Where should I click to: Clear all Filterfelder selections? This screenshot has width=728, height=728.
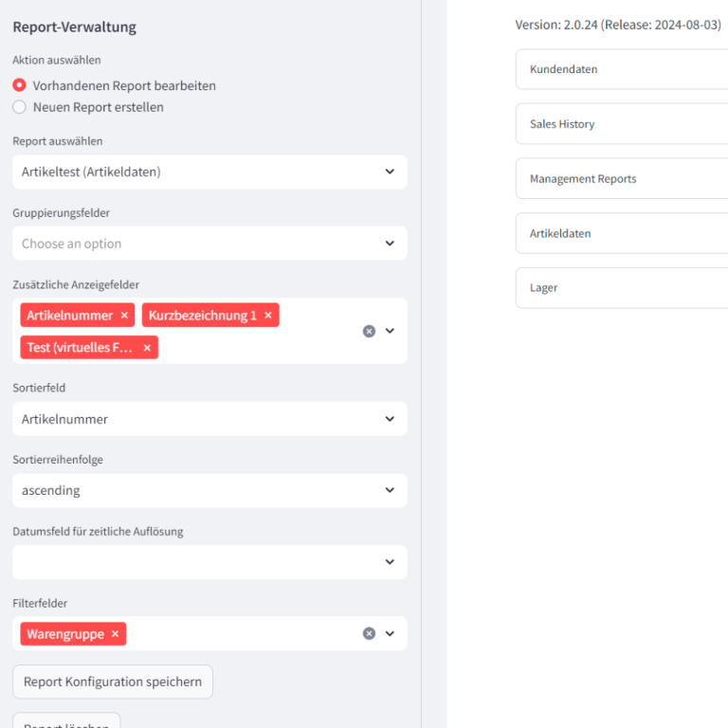click(x=369, y=634)
